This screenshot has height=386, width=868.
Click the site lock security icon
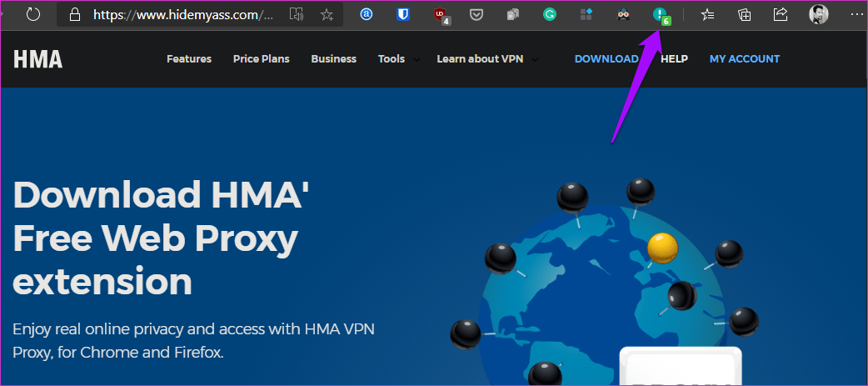[x=75, y=14]
